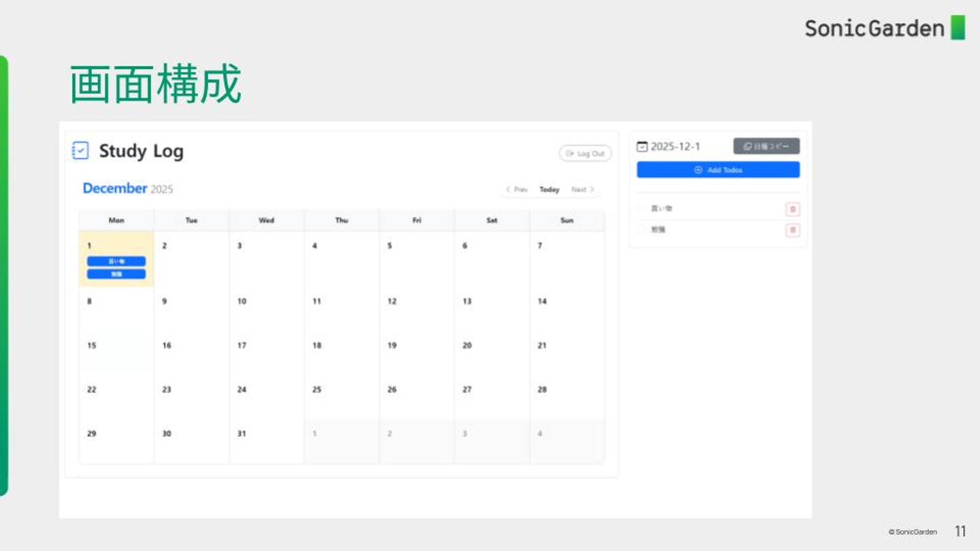Open the 買い物 event on December 1
The width and height of the screenshot is (980, 551).
(116, 261)
